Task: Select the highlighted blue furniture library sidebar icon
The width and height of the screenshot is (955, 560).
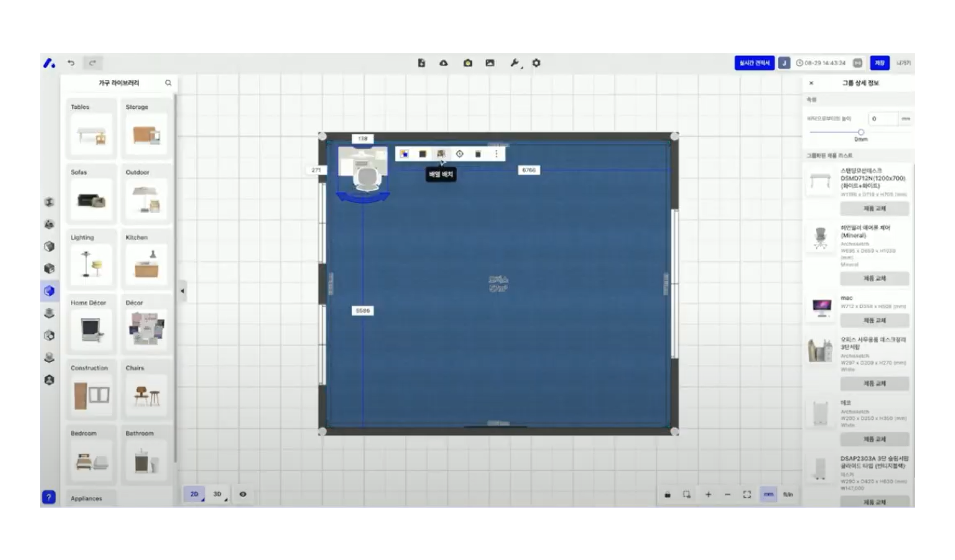Action: pyautogui.click(x=49, y=291)
